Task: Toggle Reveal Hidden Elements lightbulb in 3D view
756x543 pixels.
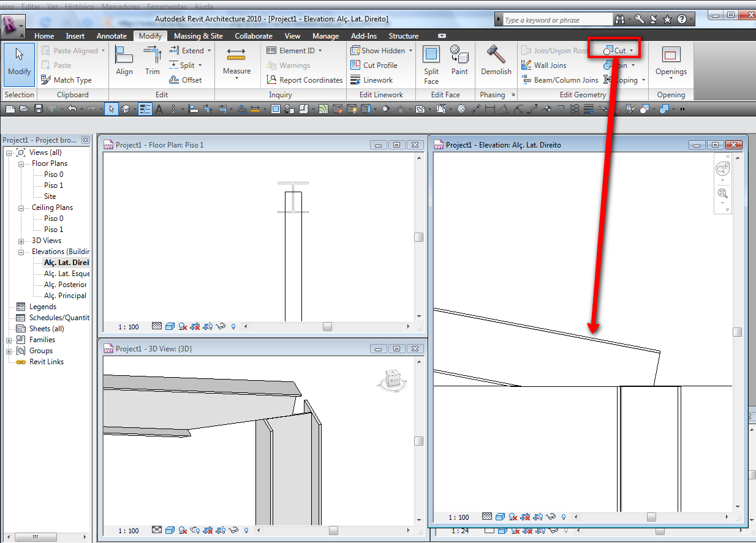Action: click(x=246, y=530)
